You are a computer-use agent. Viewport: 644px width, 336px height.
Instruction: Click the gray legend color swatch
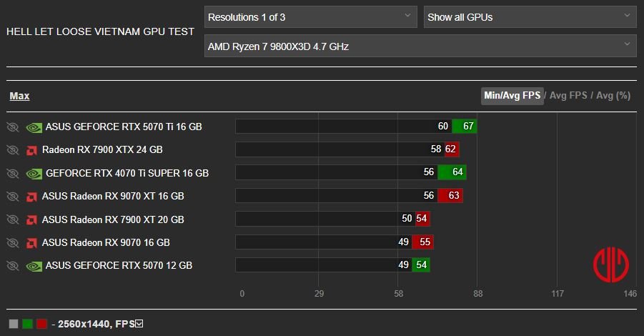[14, 324]
